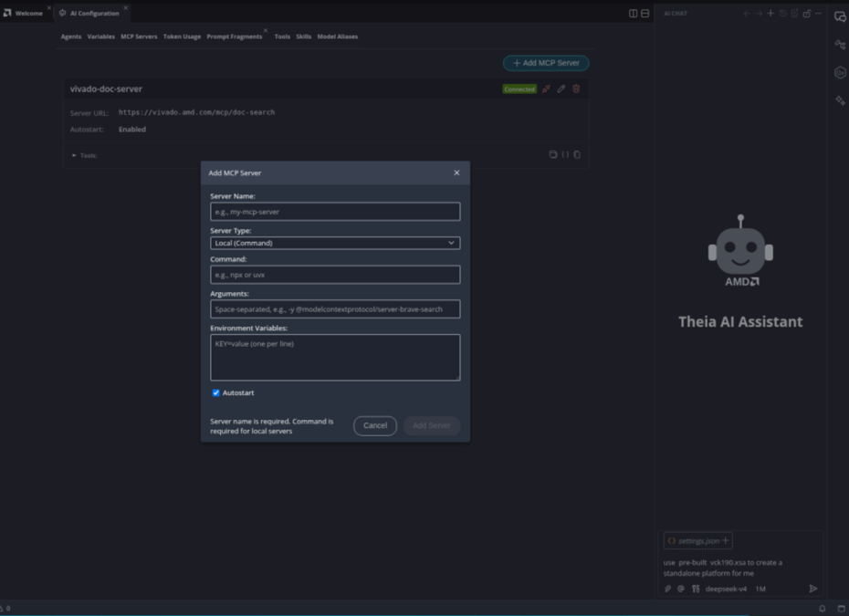Click the Connected status badge
Screen dimensions: 849x616
pos(519,89)
